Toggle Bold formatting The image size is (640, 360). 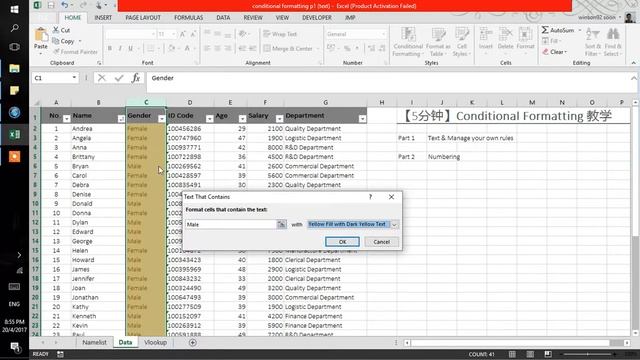(110, 48)
